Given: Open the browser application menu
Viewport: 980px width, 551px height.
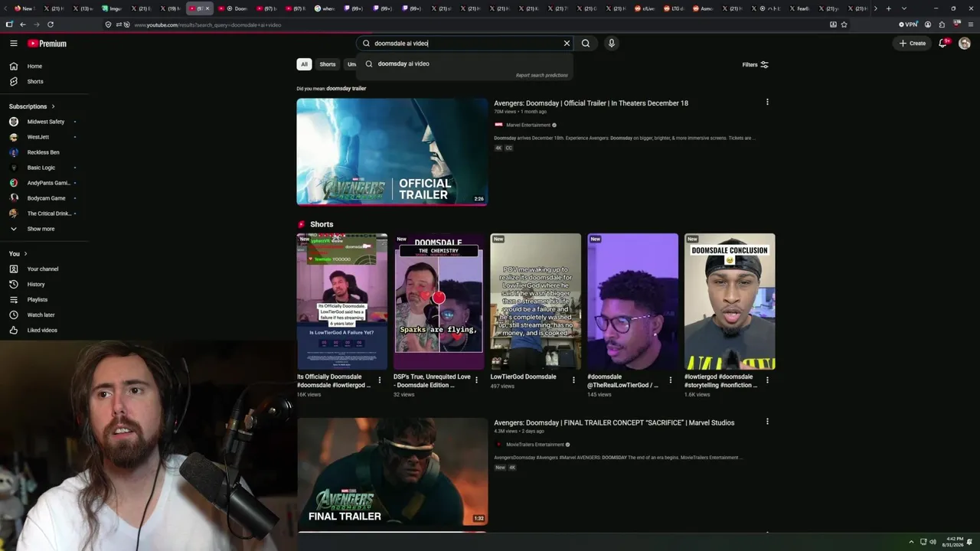Looking at the screenshot, I should [970, 24].
